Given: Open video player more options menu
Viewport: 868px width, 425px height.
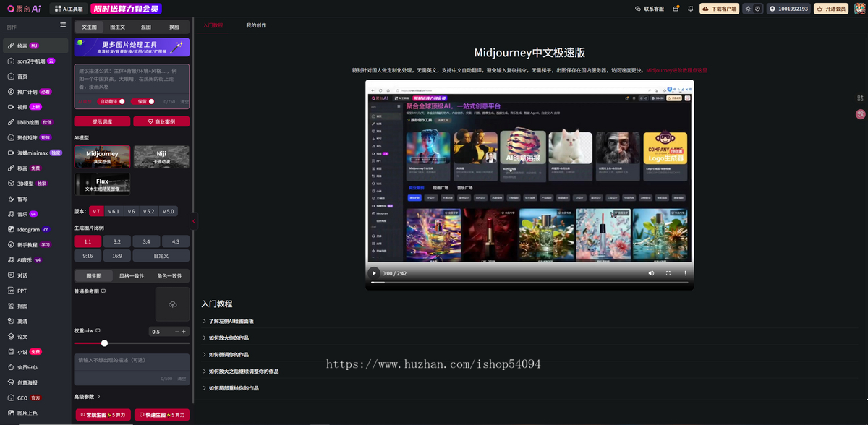Looking at the screenshot, I should tap(685, 273).
